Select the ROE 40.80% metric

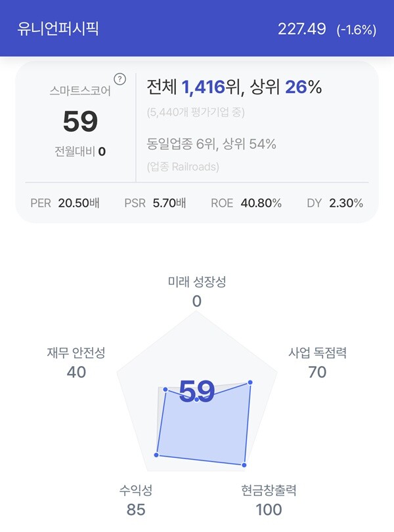click(x=246, y=203)
